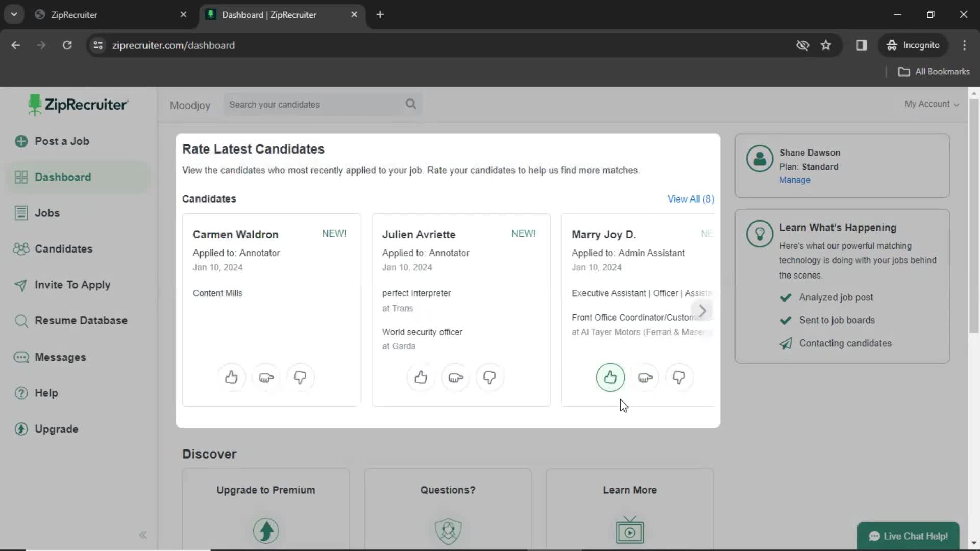The height and width of the screenshot is (551, 980).
Task: Click the third-party cookies blocked eye icon
Action: pyautogui.click(x=802, y=45)
